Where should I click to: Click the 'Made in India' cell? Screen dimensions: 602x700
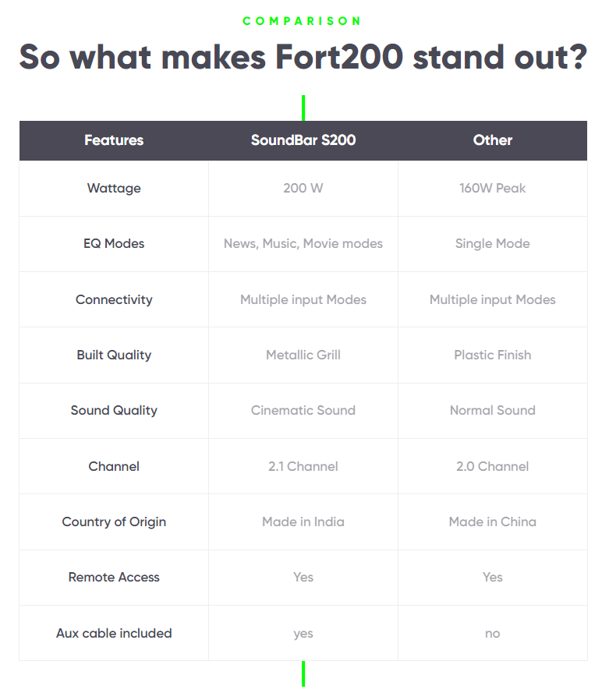(x=303, y=521)
